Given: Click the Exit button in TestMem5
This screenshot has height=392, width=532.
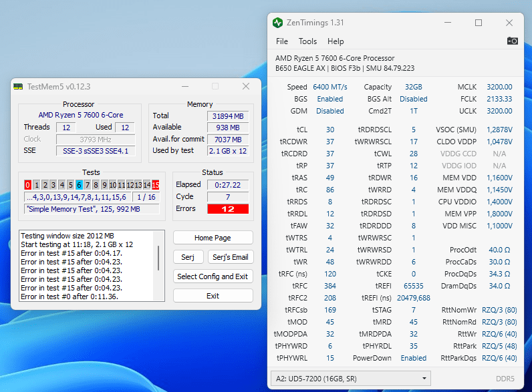Looking at the screenshot, I should pos(213,296).
